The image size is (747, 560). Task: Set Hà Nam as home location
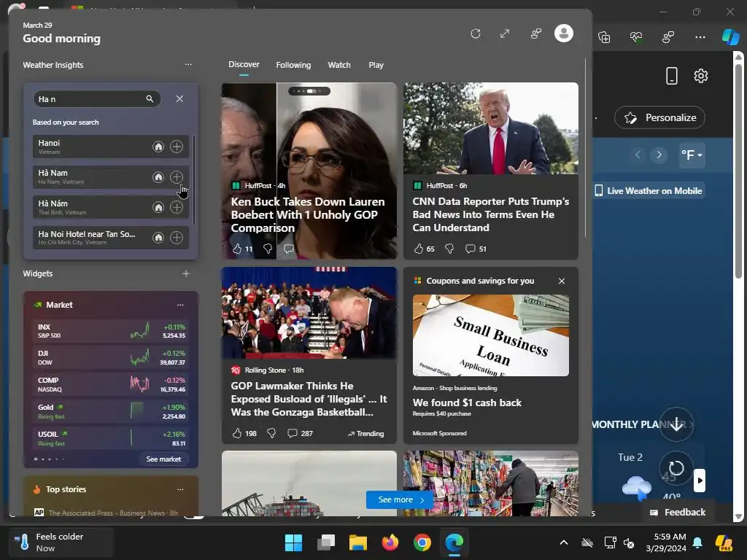pyautogui.click(x=158, y=177)
